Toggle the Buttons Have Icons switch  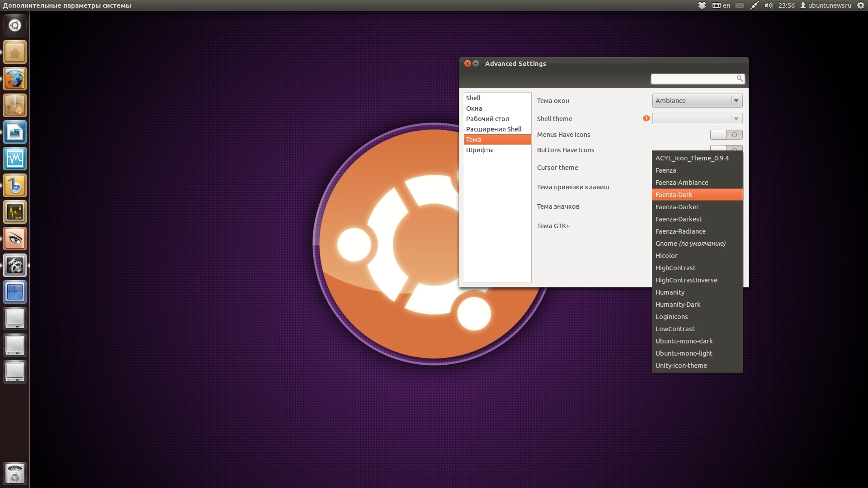point(726,148)
